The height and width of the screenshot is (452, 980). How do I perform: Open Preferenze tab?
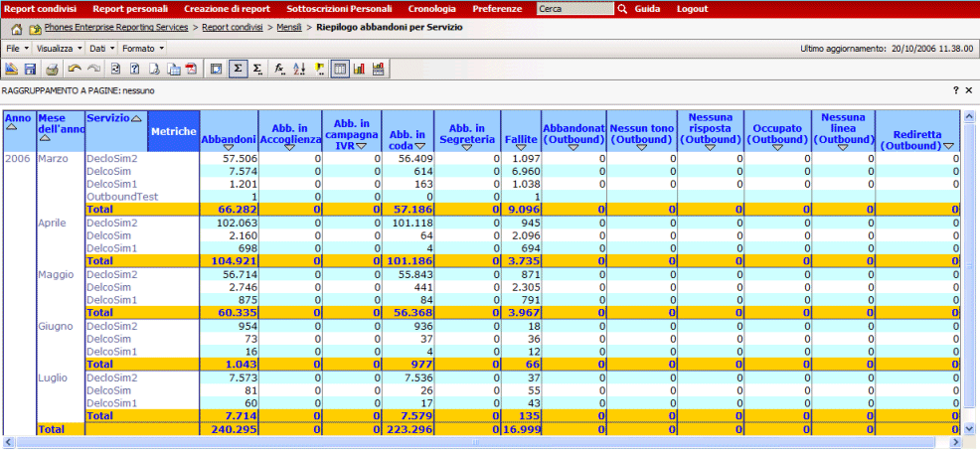497,9
